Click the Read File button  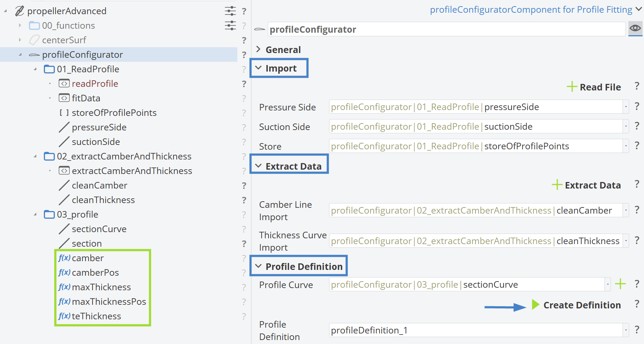point(594,87)
